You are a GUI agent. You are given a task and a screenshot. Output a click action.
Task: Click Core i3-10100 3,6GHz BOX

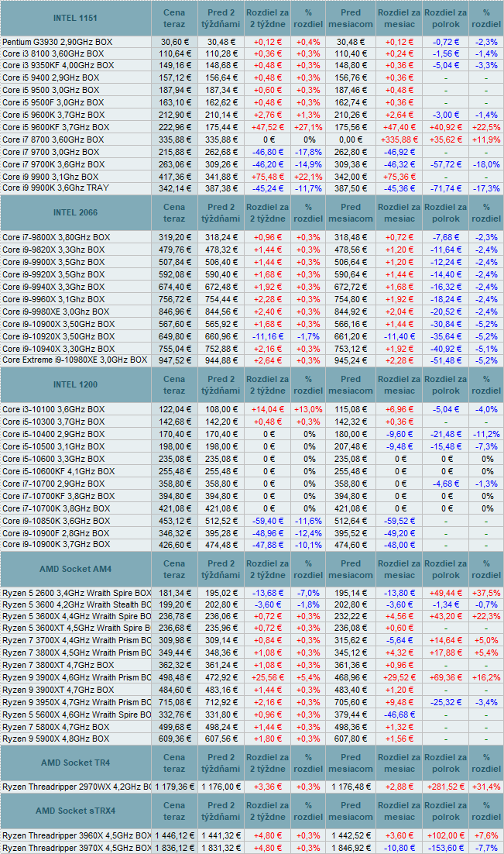coord(53,410)
